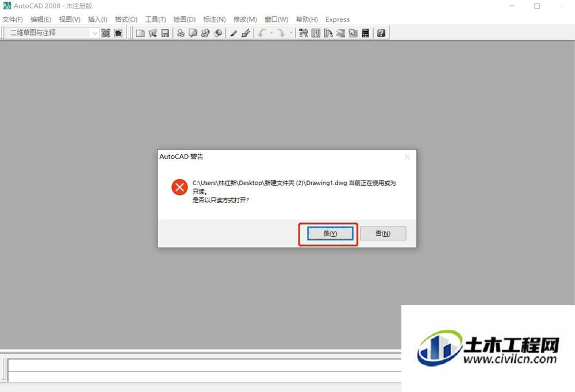575x392 pixels.
Task: Open the QuickCalc calculator icon
Action: point(365,33)
